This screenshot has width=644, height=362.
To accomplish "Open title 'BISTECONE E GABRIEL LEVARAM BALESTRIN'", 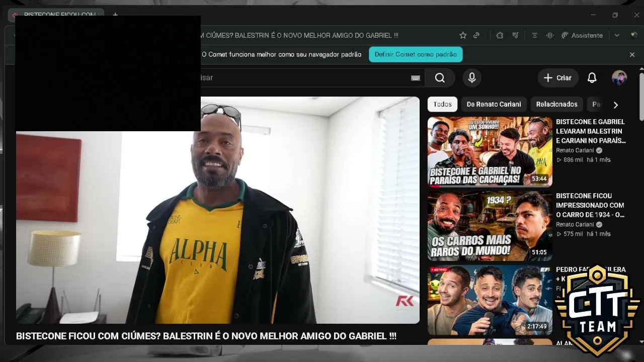I will point(591,131).
